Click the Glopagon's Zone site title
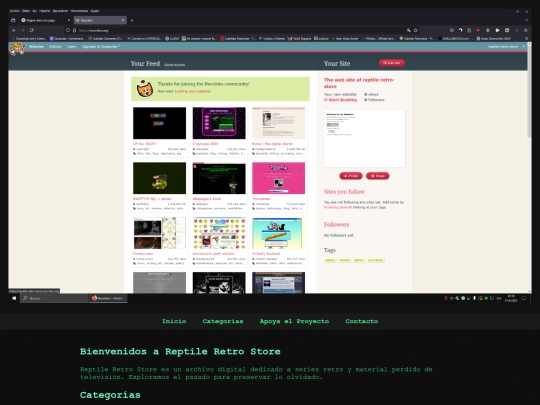The image size is (540, 405). point(207,199)
